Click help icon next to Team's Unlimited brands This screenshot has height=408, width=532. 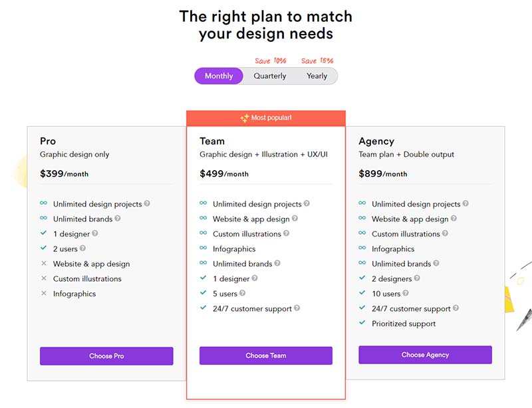[x=277, y=263]
